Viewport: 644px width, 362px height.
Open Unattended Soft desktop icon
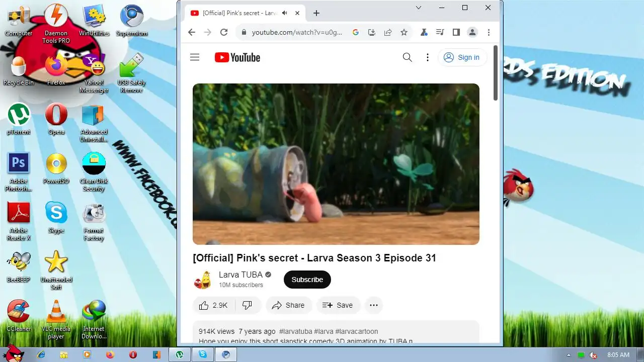coord(56,270)
